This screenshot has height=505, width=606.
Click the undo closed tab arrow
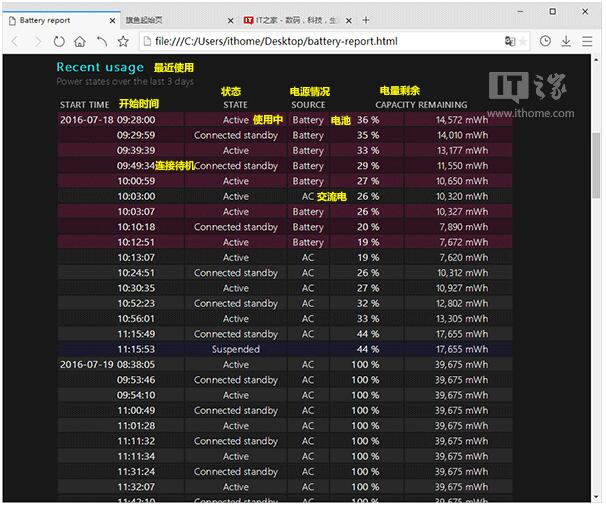[102, 42]
